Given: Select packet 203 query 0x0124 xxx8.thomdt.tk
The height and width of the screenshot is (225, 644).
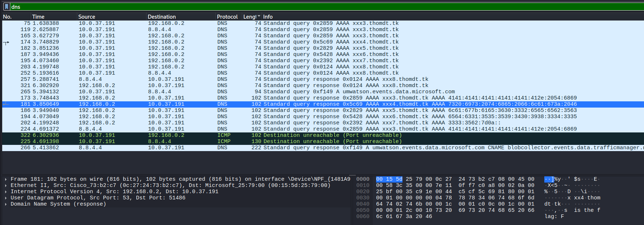Looking at the screenshot, I should pyautogui.click(x=323, y=67).
